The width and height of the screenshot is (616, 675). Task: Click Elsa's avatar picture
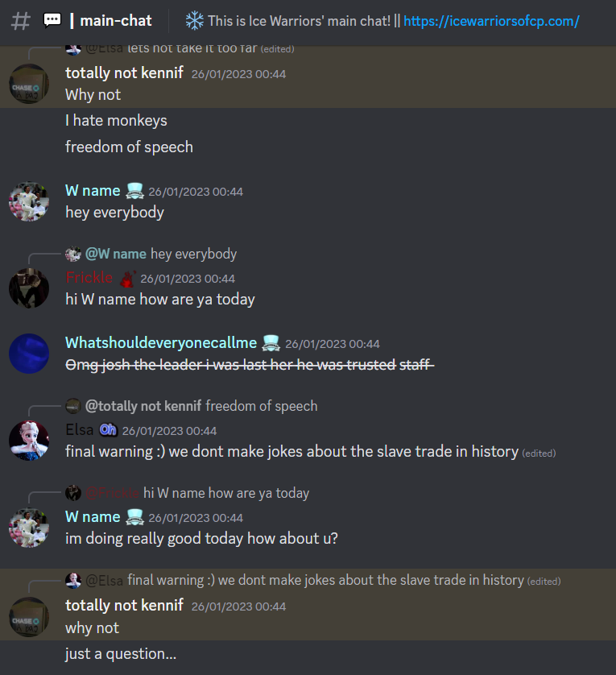(x=29, y=441)
